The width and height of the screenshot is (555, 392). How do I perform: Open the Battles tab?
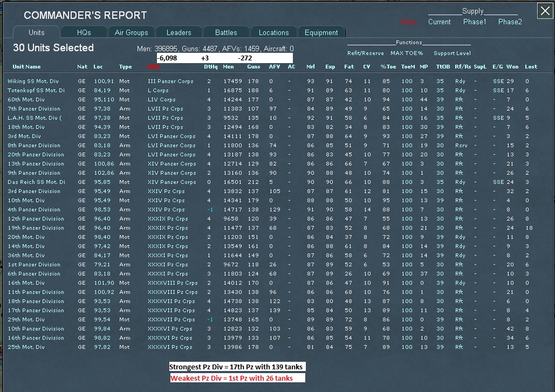(x=226, y=32)
